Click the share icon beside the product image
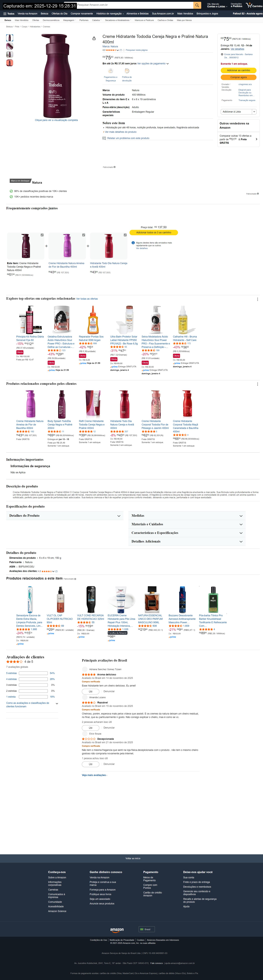Screen dimensions: 263x980 (94, 38)
